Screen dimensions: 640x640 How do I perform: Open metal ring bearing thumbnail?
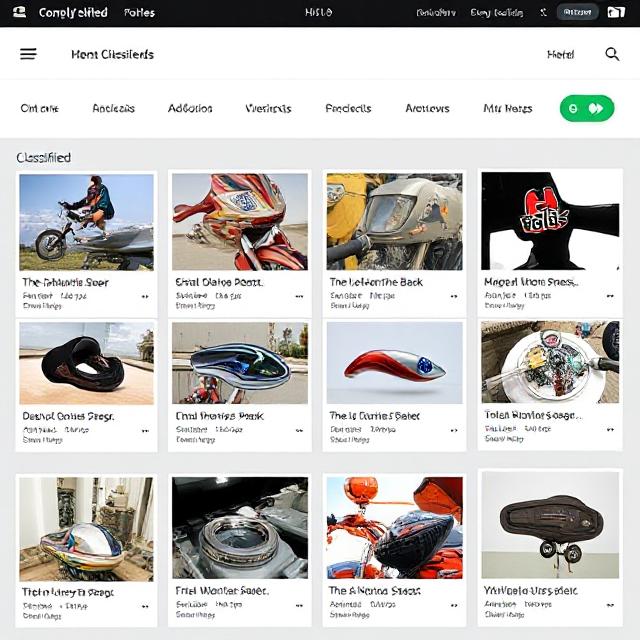(x=240, y=528)
